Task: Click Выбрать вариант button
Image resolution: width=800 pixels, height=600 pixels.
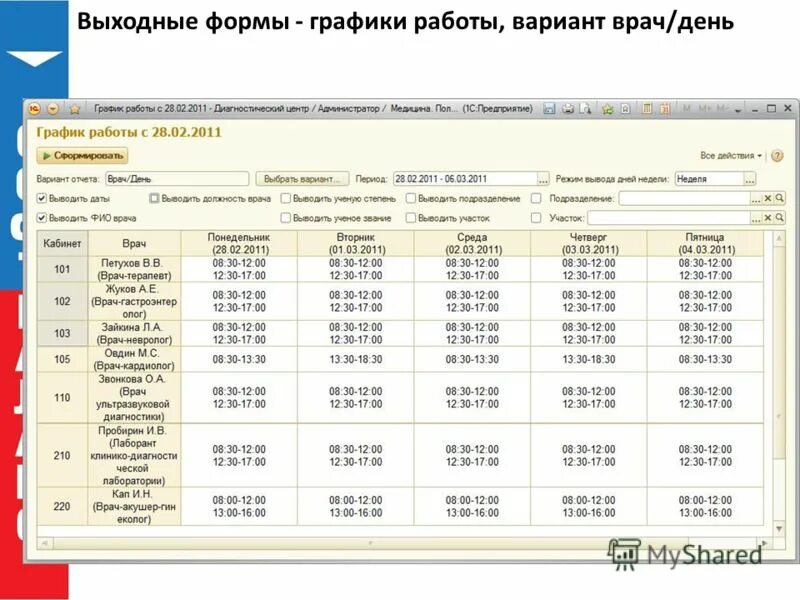Action: 300,176
